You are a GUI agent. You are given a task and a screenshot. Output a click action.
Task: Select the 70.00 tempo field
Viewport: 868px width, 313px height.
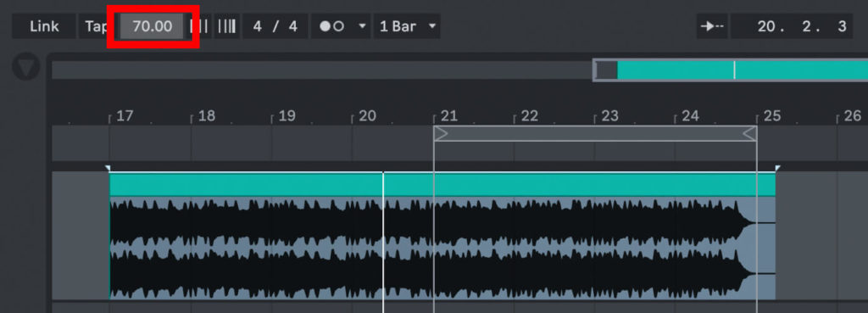pos(152,26)
